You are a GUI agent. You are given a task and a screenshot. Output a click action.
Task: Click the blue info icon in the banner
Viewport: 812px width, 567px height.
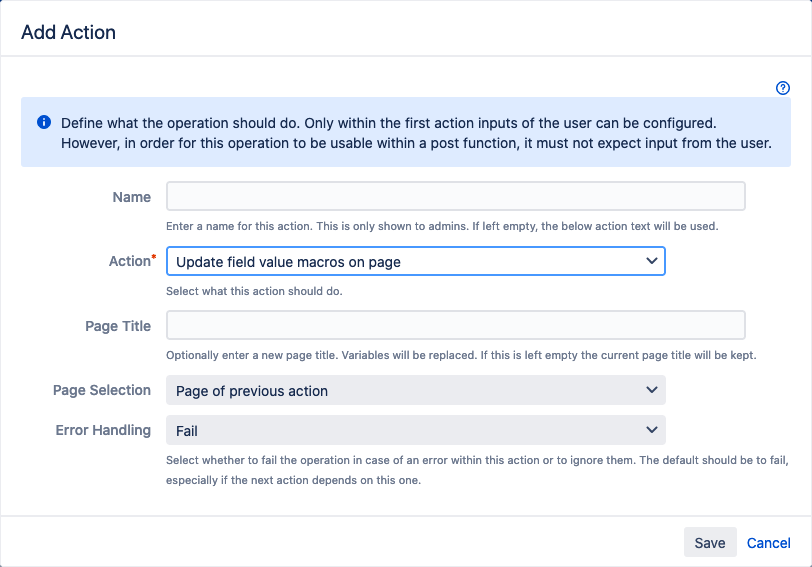44,122
